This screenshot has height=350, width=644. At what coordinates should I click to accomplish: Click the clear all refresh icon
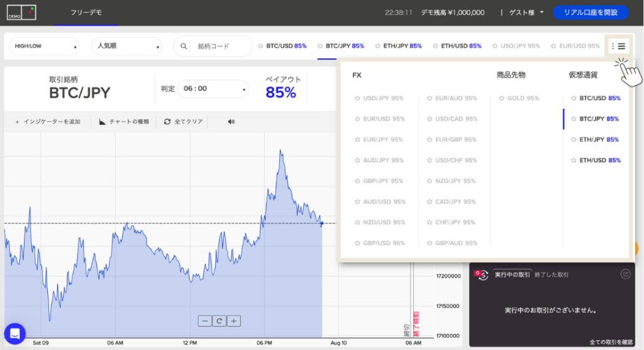167,121
